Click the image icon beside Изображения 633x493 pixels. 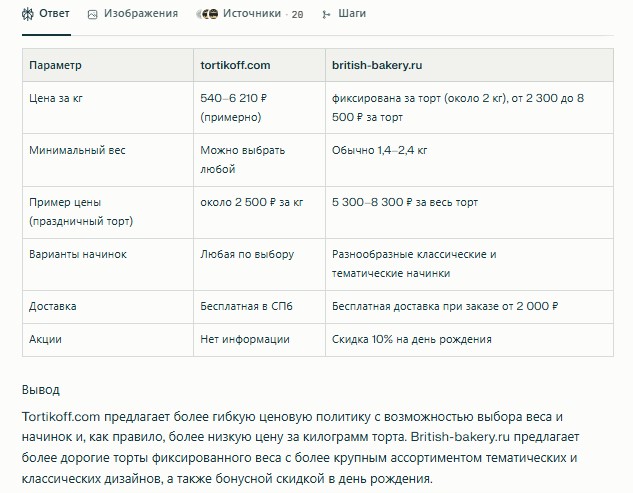coord(92,15)
